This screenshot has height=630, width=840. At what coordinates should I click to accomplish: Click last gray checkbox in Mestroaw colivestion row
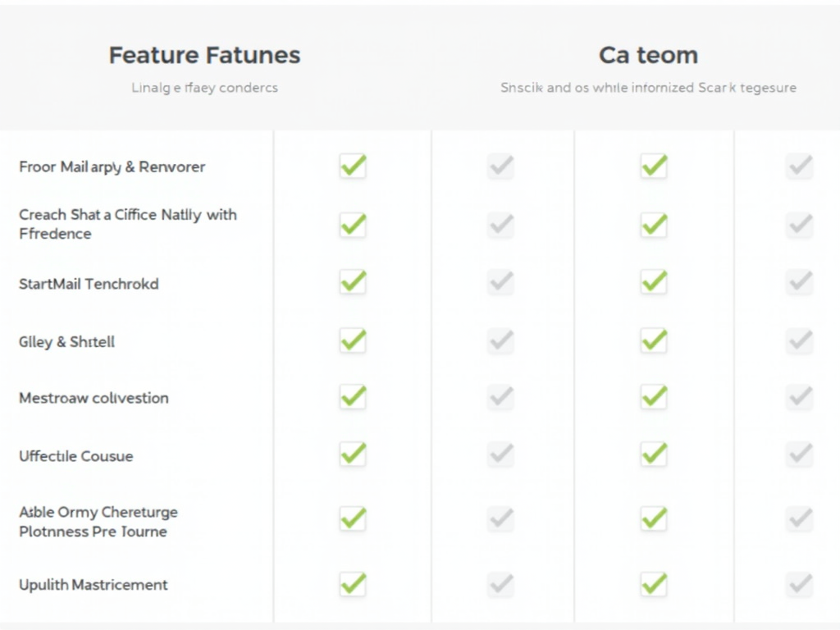pos(799,397)
